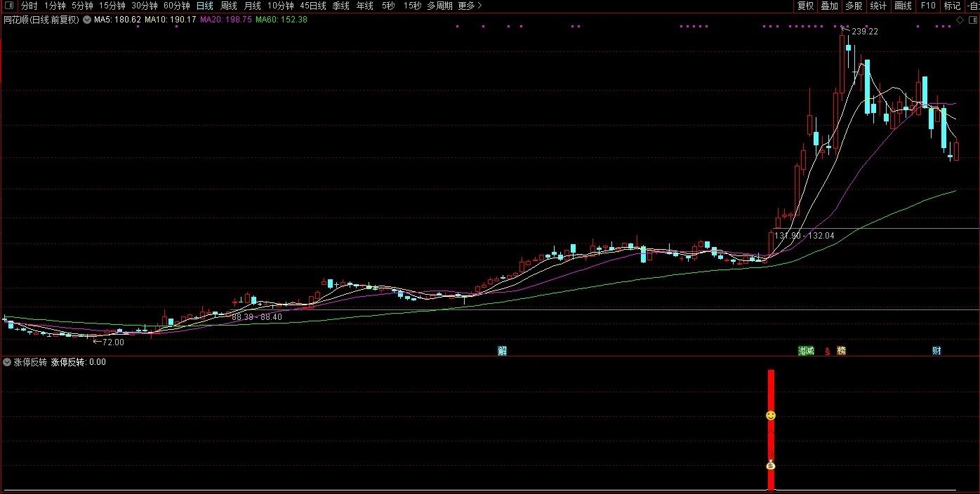Toggle 复权 price adjustment
The width and height of the screenshot is (980, 494).
click(x=805, y=6)
